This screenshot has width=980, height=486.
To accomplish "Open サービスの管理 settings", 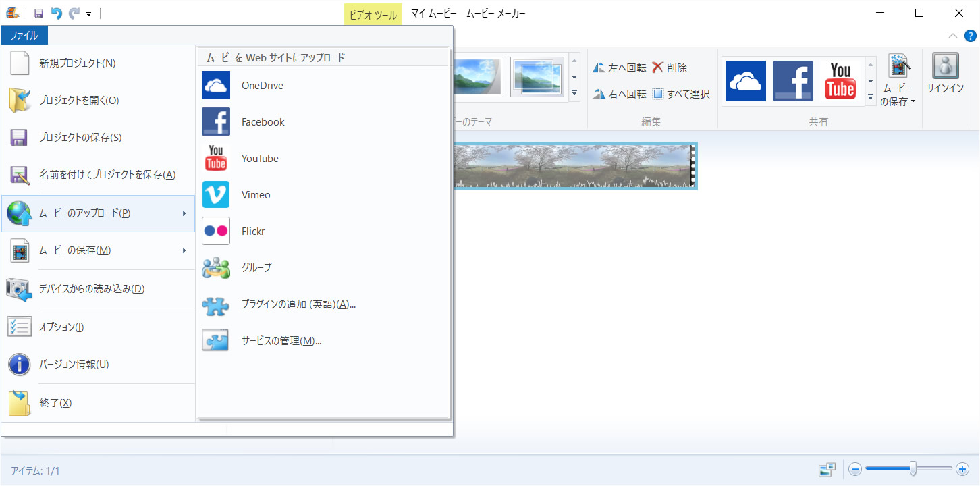I will 281,341.
